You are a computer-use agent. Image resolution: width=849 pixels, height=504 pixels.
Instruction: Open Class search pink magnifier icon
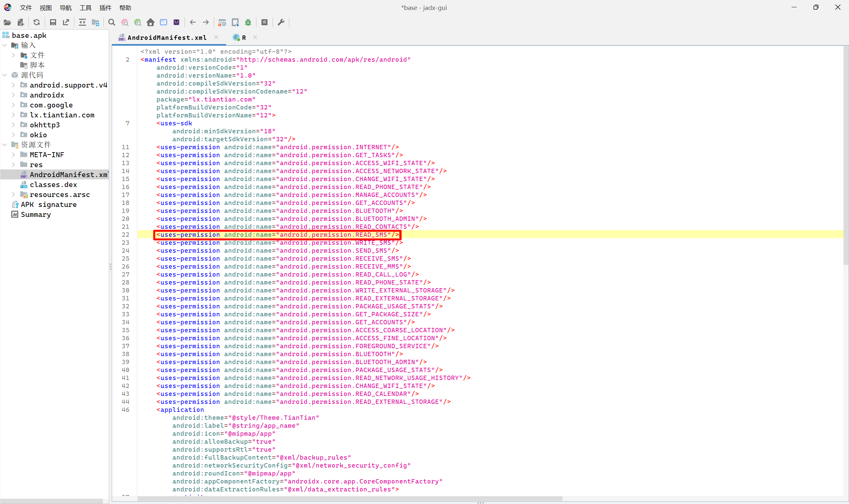(125, 23)
